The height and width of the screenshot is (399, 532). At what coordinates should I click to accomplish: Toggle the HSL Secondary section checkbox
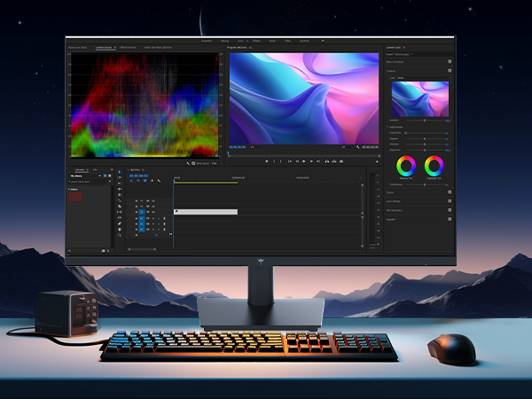(450, 210)
